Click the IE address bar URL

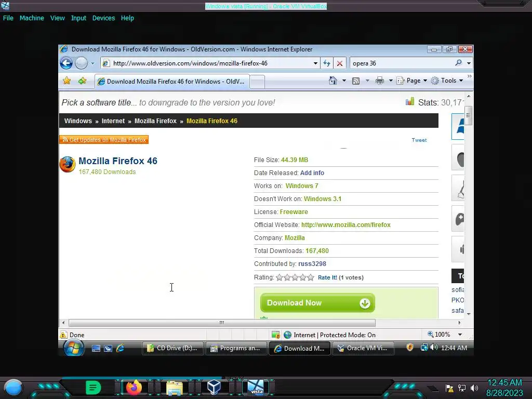(190, 63)
